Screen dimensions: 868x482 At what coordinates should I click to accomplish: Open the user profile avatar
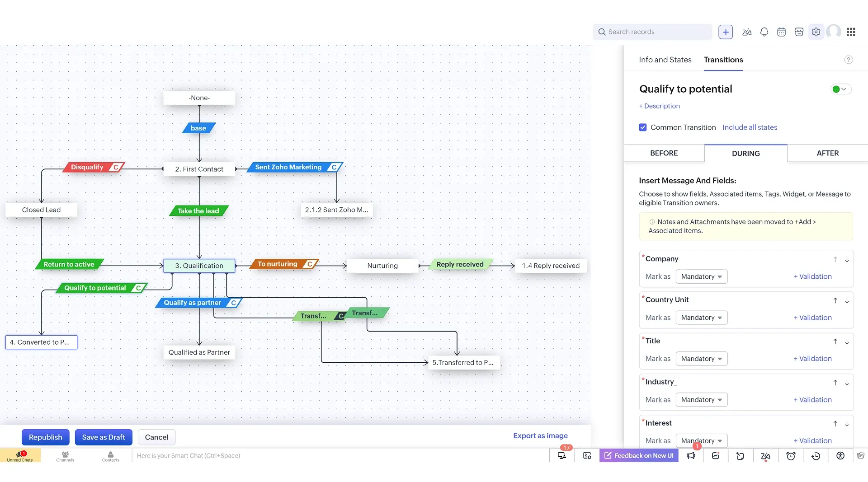tap(834, 32)
